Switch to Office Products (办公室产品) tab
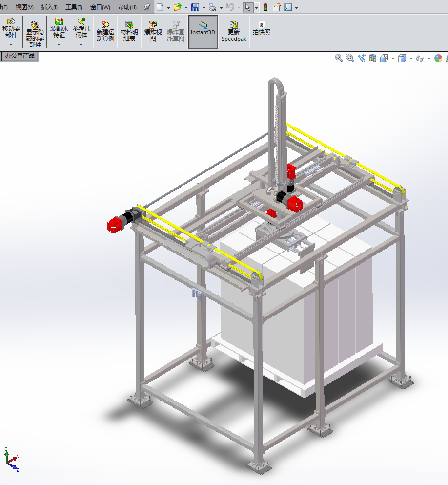Image resolution: width=448 pixels, height=485 pixels. tap(20, 56)
